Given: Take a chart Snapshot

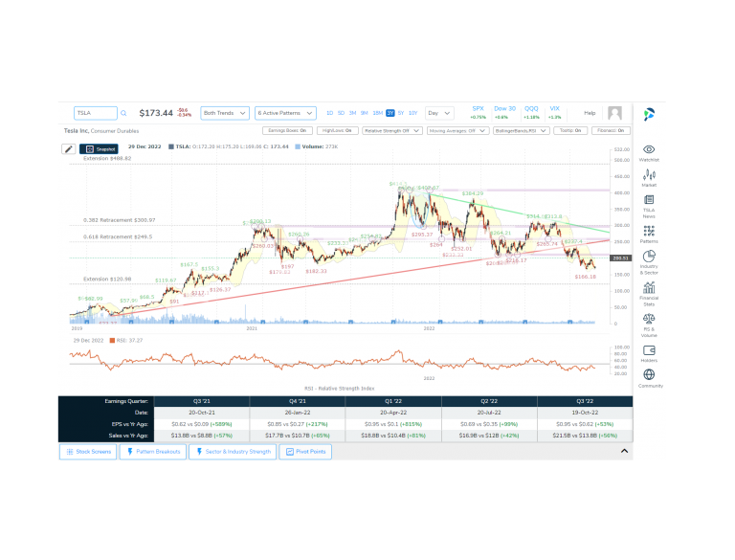Looking at the screenshot, I should pyautogui.click(x=99, y=149).
